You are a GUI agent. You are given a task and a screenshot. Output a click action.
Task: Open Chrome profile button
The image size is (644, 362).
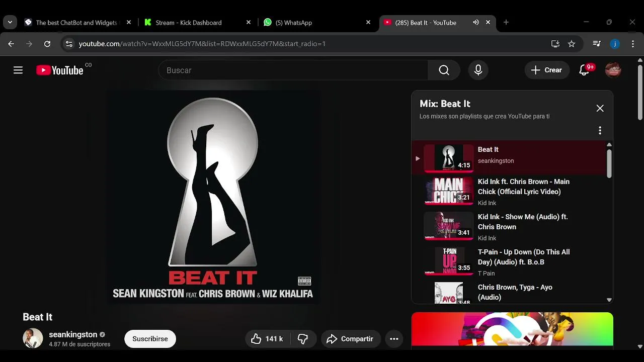pyautogui.click(x=615, y=44)
